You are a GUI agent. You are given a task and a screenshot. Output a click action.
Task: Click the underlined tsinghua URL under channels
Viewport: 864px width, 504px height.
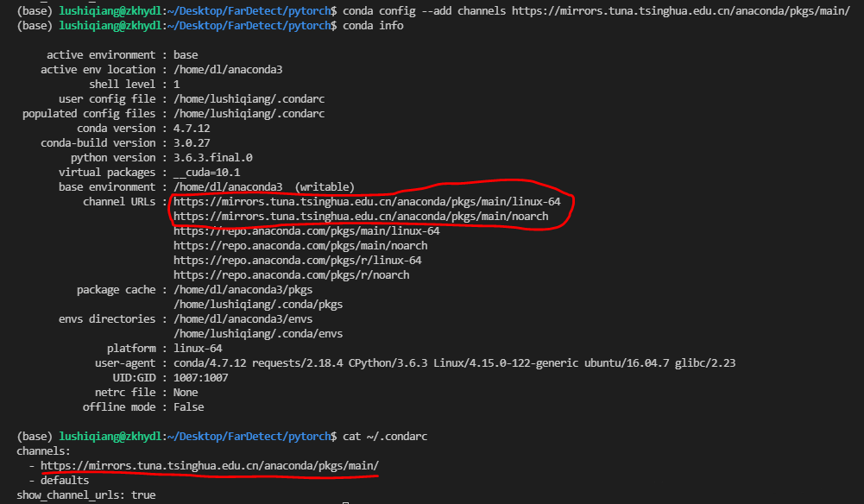click(210, 466)
